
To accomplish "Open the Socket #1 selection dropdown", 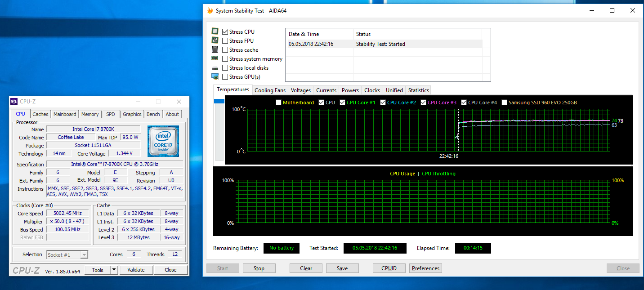I will (x=84, y=254).
